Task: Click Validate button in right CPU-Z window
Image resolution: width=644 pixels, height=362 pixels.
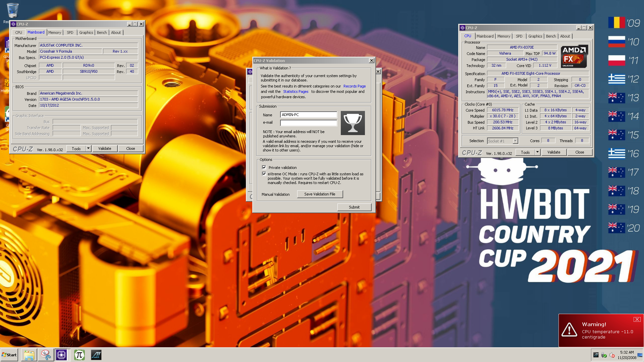Action: point(554,152)
